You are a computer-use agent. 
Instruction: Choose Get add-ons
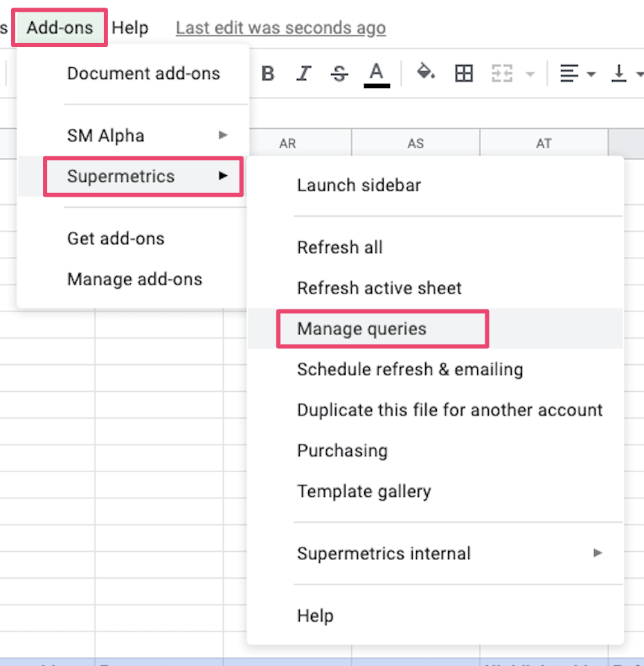point(132,238)
